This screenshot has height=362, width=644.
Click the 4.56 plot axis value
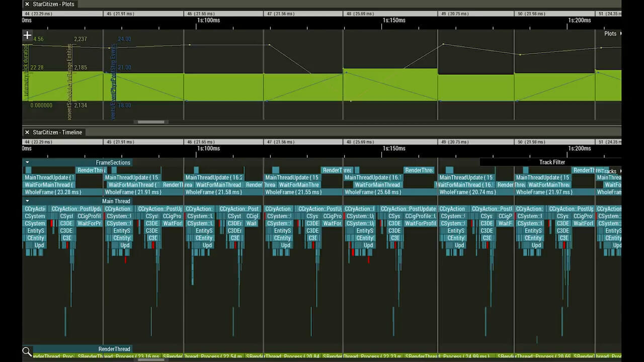(38, 39)
